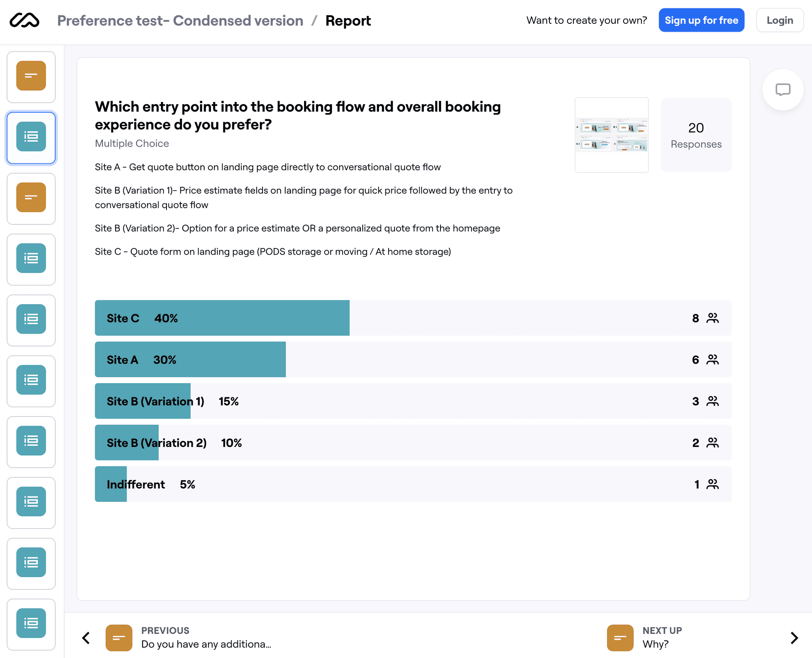Open the second orange open-question block in sidebar
812x658 pixels.
(31, 198)
